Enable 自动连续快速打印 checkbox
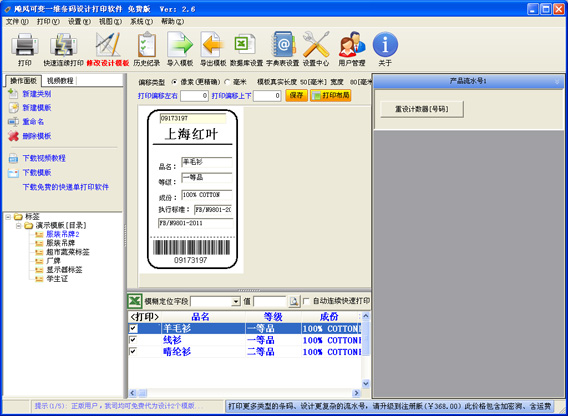 [306, 301]
